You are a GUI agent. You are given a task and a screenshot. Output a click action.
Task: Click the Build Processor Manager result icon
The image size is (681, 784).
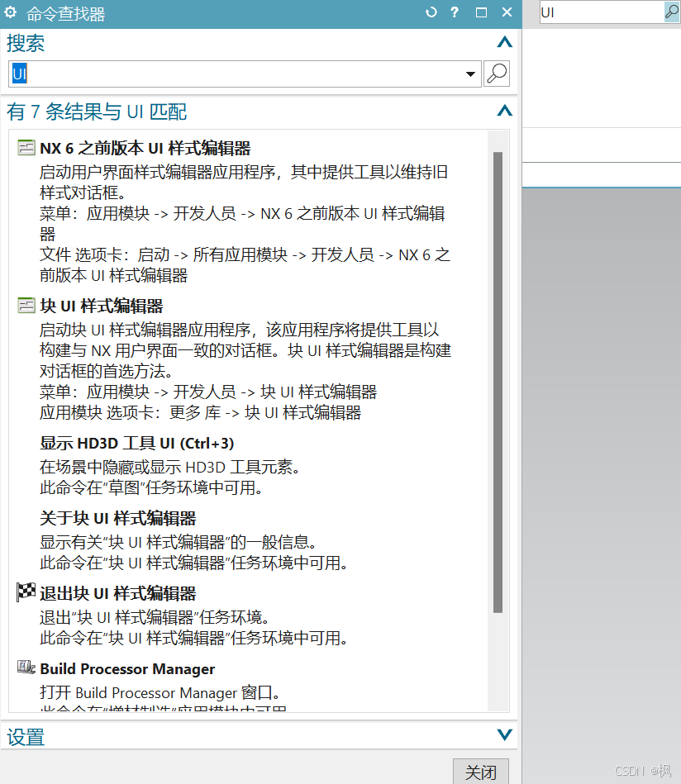pos(26,667)
